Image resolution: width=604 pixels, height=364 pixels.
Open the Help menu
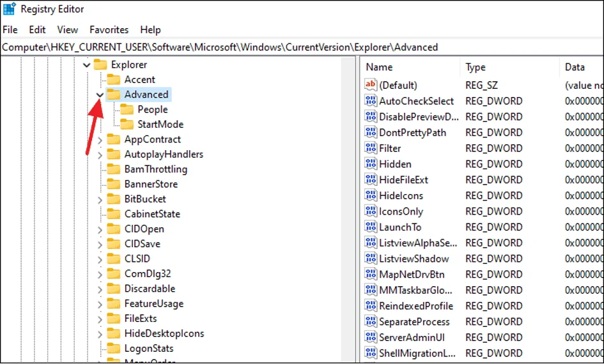pos(150,29)
